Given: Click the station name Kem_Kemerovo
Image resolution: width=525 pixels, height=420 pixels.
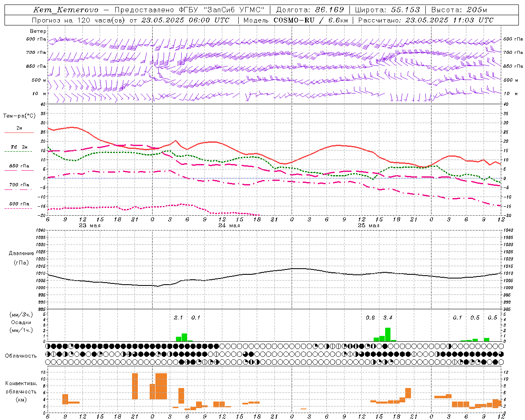Looking at the screenshot, I should pyautogui.click(x=66, y=10).
